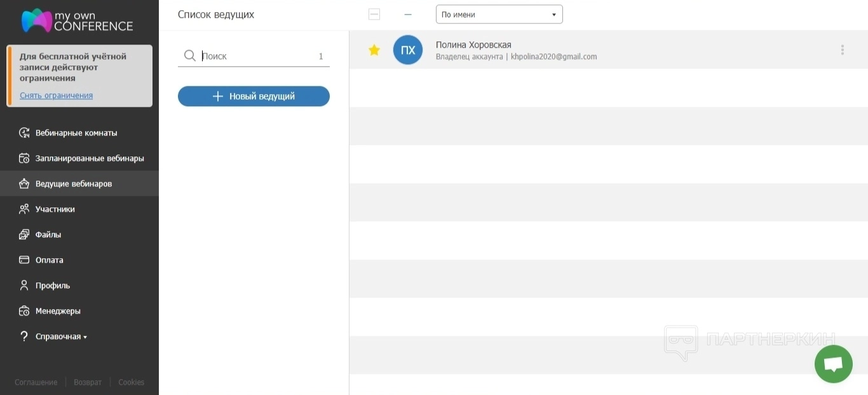Click the My Own Conference logo
The width and height of the screenshot is (868, 395).
[77, 20]
